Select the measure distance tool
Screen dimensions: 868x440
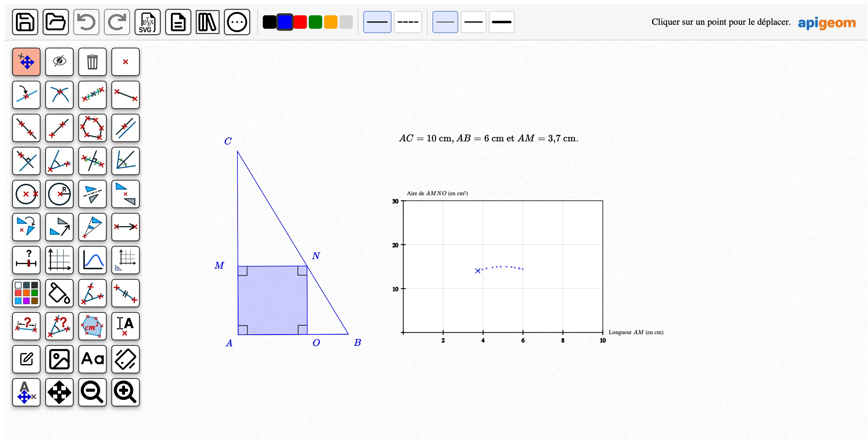(x=26, y=326)
